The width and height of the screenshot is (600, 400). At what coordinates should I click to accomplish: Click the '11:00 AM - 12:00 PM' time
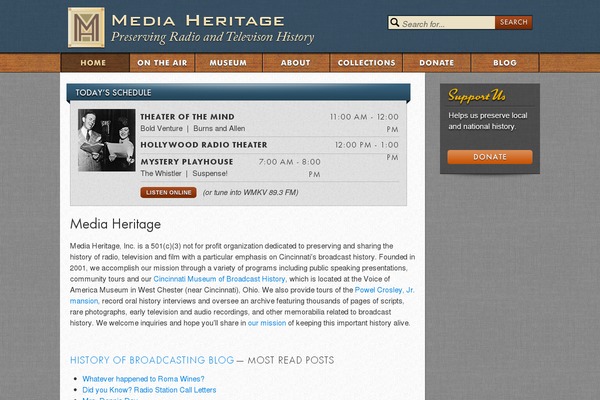coord(364,123)
